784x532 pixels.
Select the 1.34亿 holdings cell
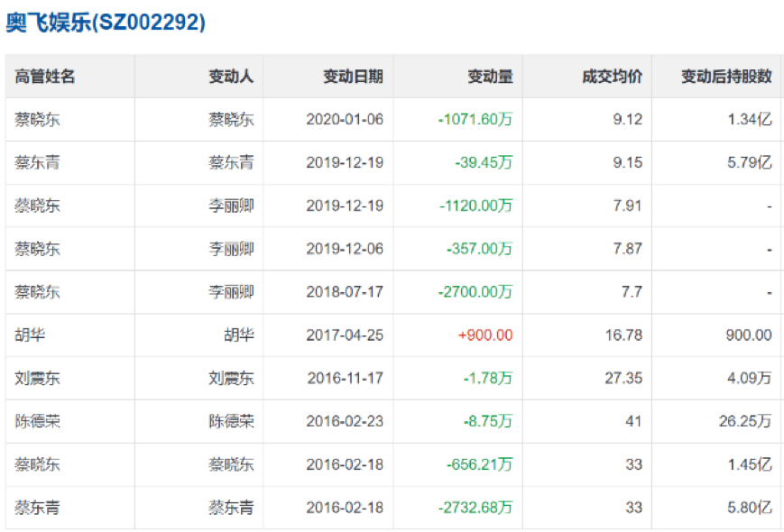click(x=750, y=119)
